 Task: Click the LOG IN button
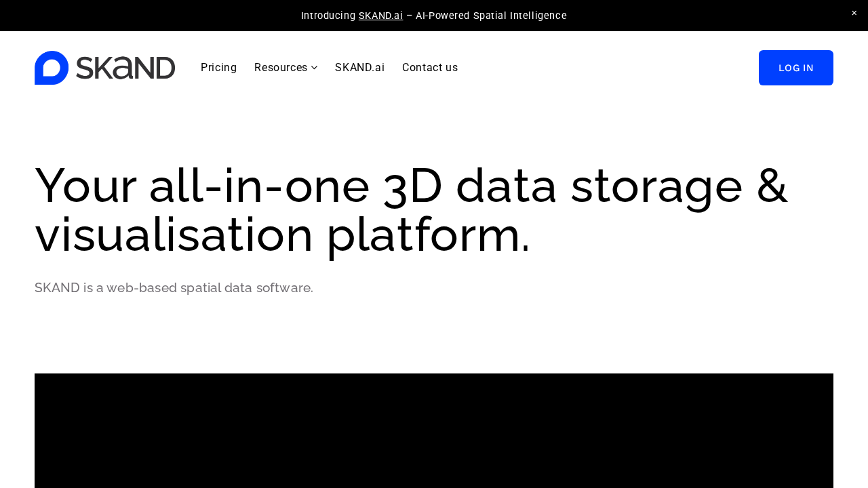796,68
